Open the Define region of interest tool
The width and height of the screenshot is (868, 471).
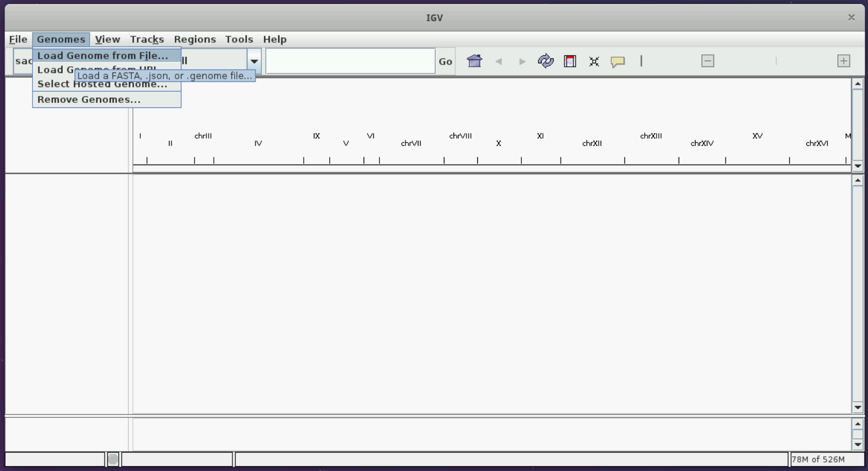(x=569, y=61)
